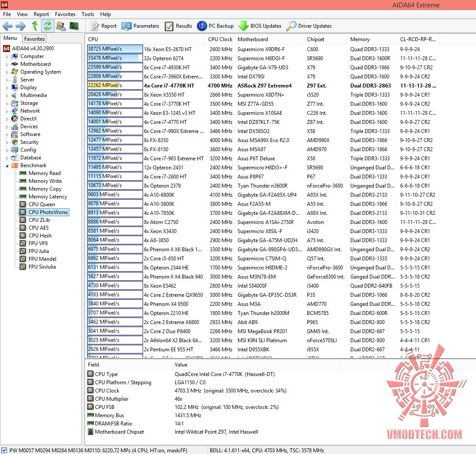The width and height of the screenshot is (476, 454).
Task: Select the Config icon in tree
Action: click(15, 150)
